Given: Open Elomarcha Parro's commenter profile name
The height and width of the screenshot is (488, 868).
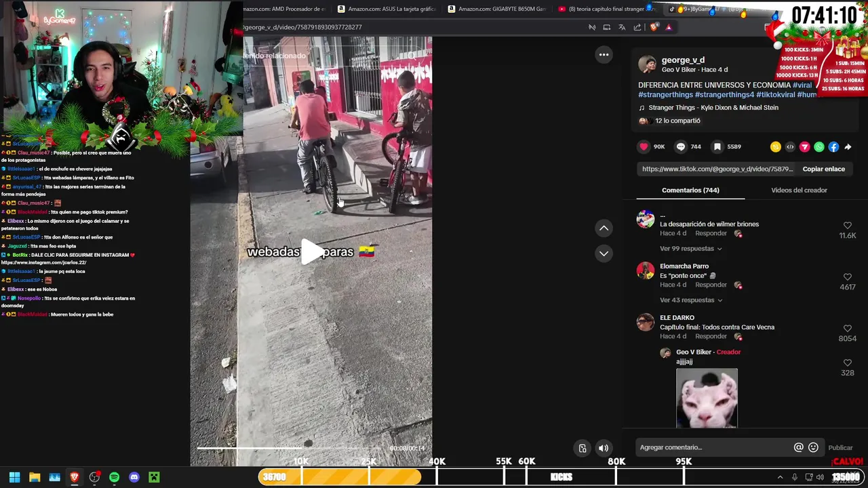Looking at the screenshot, I should point(684,266).
